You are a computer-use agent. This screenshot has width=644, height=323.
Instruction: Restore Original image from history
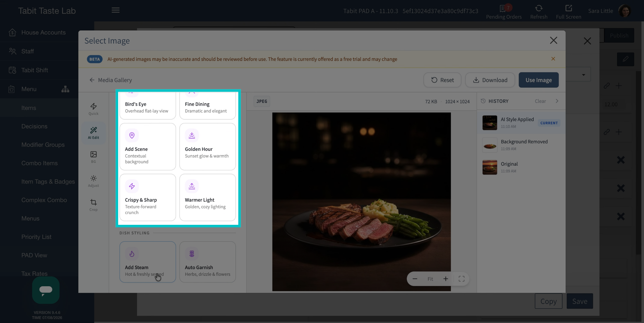[x=521, y=167]
